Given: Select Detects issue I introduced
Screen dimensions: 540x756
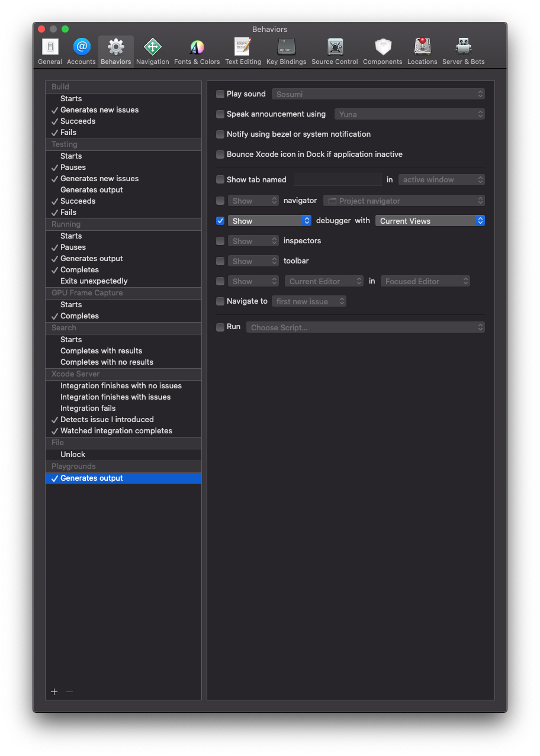Looking at the screenshot, I should pos(123,420).
